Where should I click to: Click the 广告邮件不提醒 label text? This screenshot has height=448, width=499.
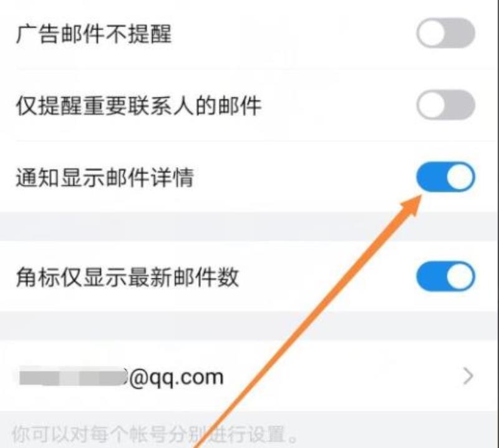click(94, 34)
